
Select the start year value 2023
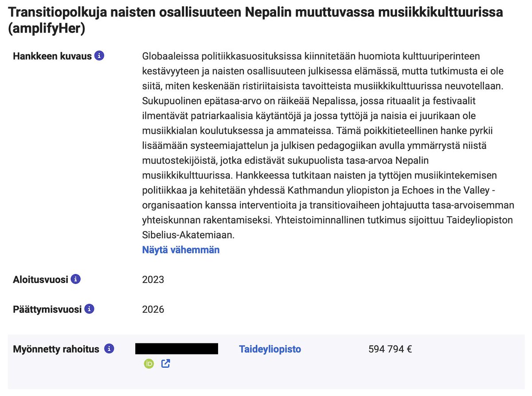pyautogui.click(x=153, y=280)
